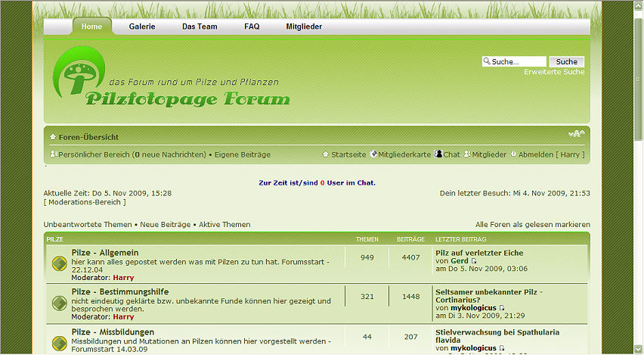Show Neue Beiträge
Image resolution: width=644 pixels, height=355 pixels.
pyautogui.click(x=165, y=225)
